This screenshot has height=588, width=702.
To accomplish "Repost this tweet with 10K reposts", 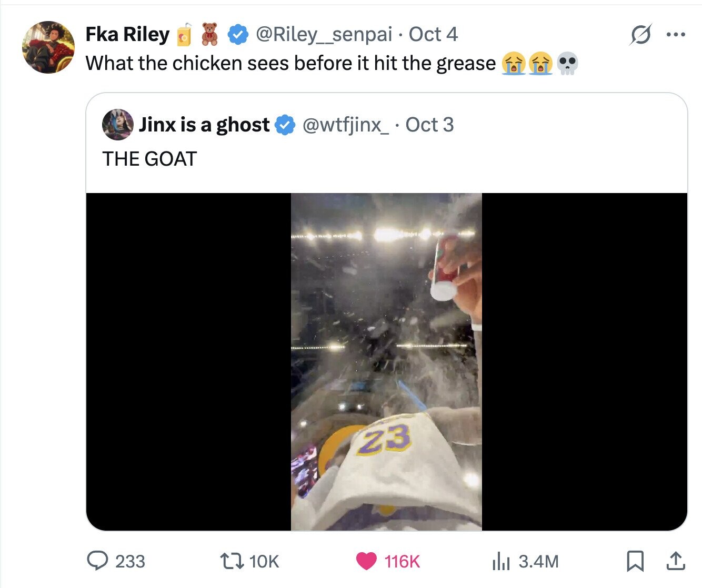I will 232,561.
